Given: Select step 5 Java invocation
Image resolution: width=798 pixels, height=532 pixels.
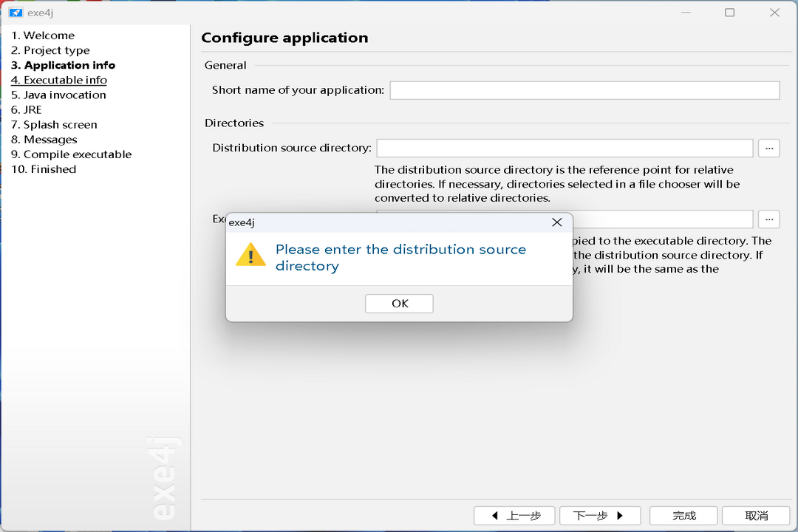Looking at the screenshot, I should pyautogui.click(x=58, y=95).
